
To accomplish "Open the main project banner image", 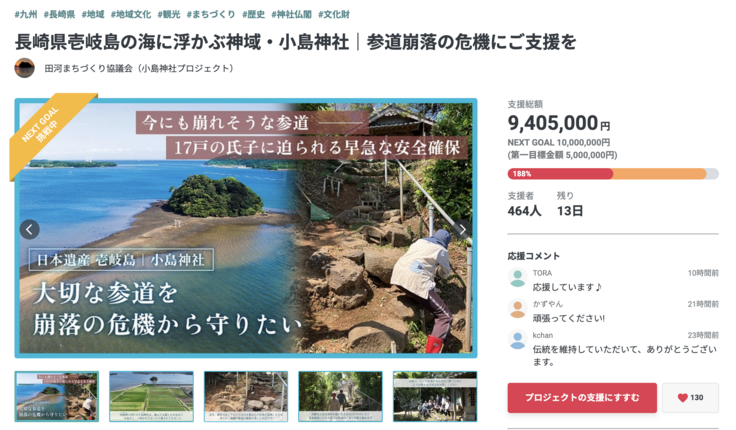I will [x=246, y=228].
